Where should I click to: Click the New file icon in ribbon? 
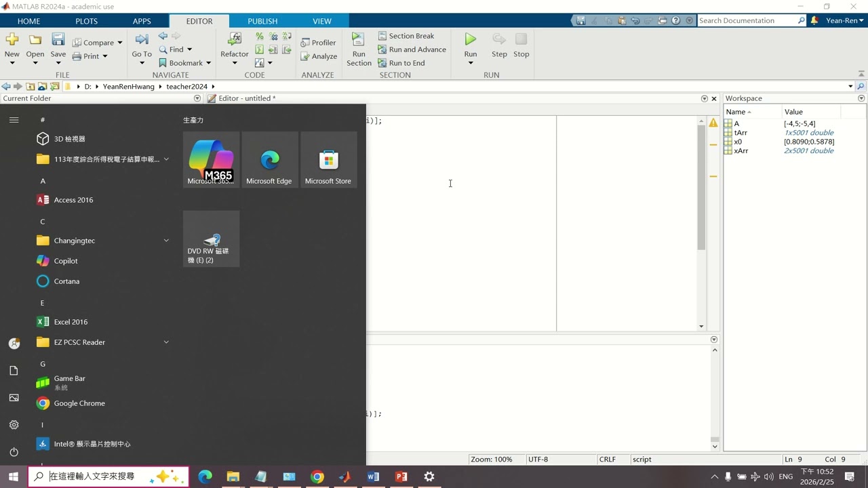tap(12, 39)
